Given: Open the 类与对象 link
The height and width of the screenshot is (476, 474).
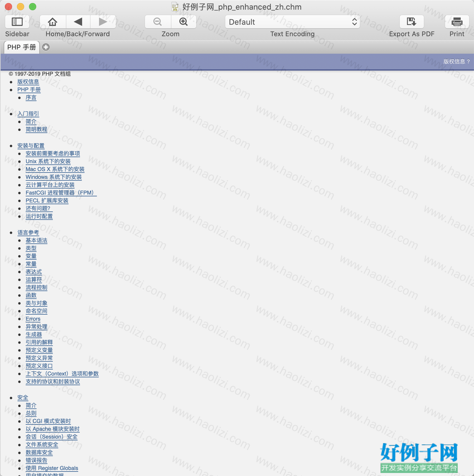Looking at the screenshot, I should (37, 303).
